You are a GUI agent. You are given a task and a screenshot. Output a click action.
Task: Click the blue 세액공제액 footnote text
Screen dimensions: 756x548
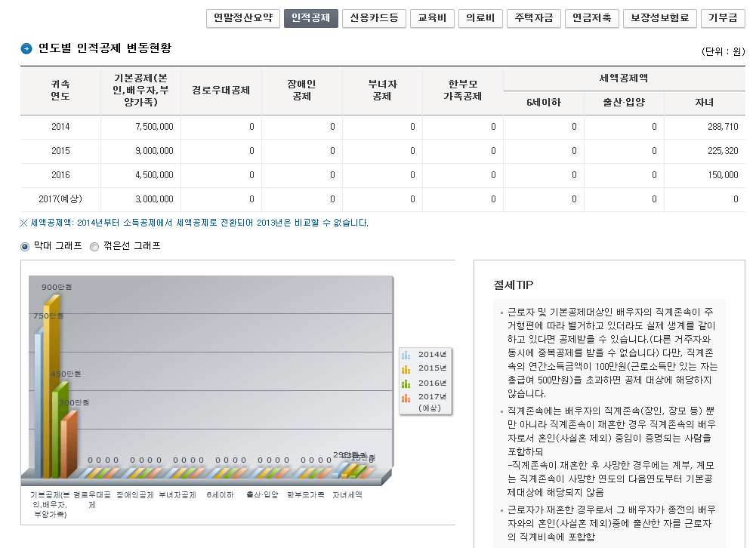click(194, 223)
